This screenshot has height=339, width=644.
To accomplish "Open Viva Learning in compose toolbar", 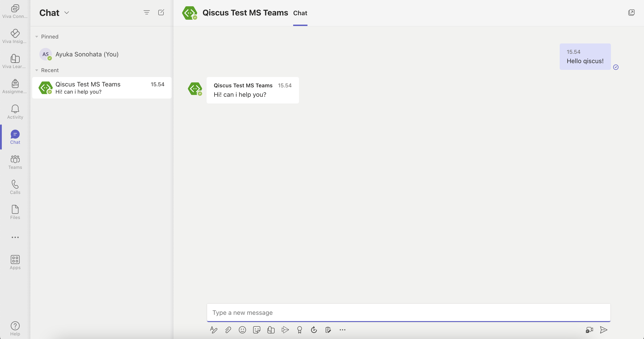I will pos(271,330).
